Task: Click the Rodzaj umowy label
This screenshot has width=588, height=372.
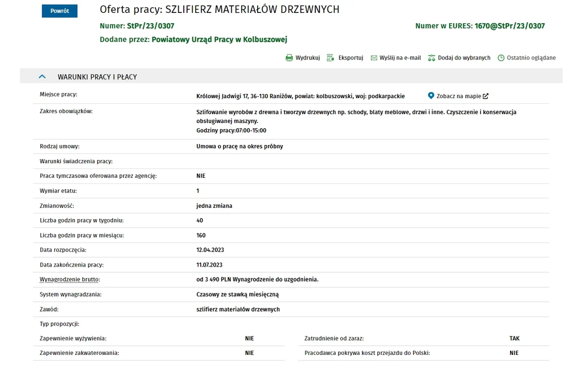Action: (x=59, y=146)
